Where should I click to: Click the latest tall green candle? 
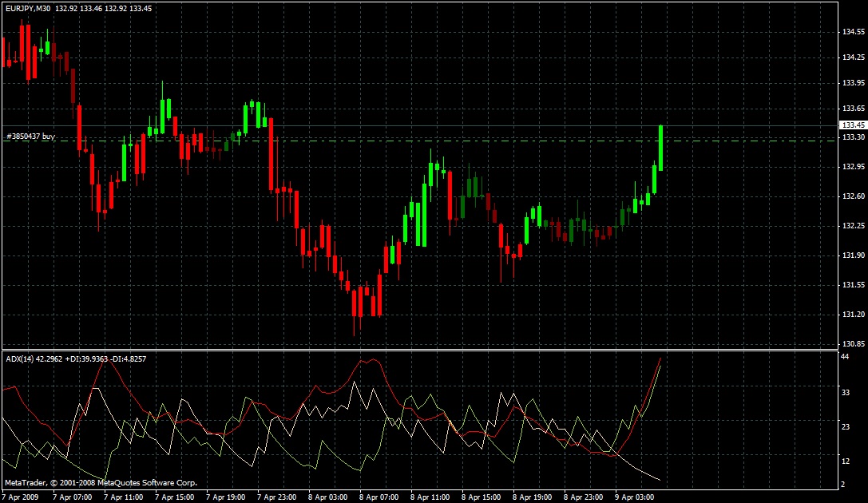tap(661, 148)
